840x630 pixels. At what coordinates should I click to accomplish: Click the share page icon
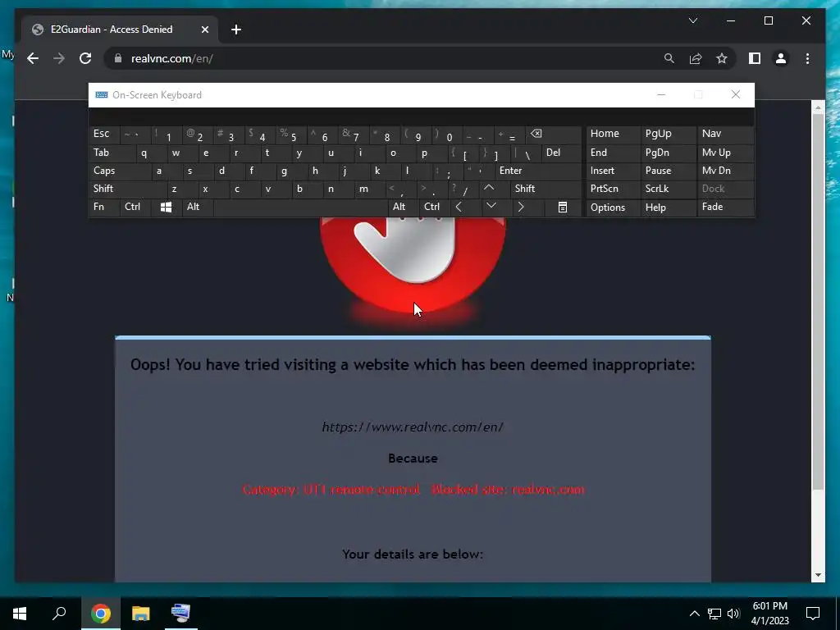pyautogui.click(x=696, y=58)
